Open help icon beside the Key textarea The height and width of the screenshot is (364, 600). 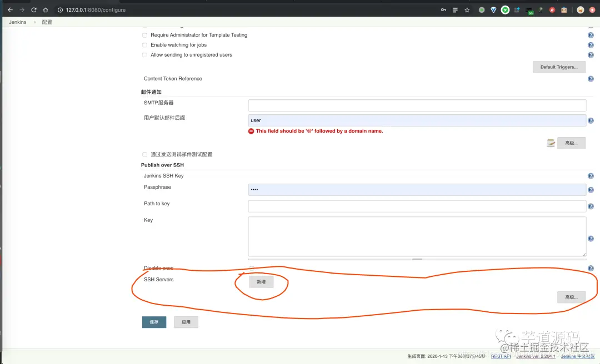pyautogui.click(x=591, y=239)
